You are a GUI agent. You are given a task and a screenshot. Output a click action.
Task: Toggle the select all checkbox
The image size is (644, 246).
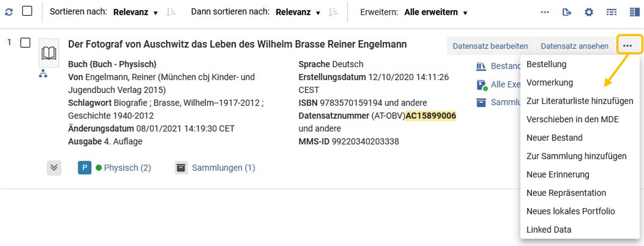pos(27,11)
